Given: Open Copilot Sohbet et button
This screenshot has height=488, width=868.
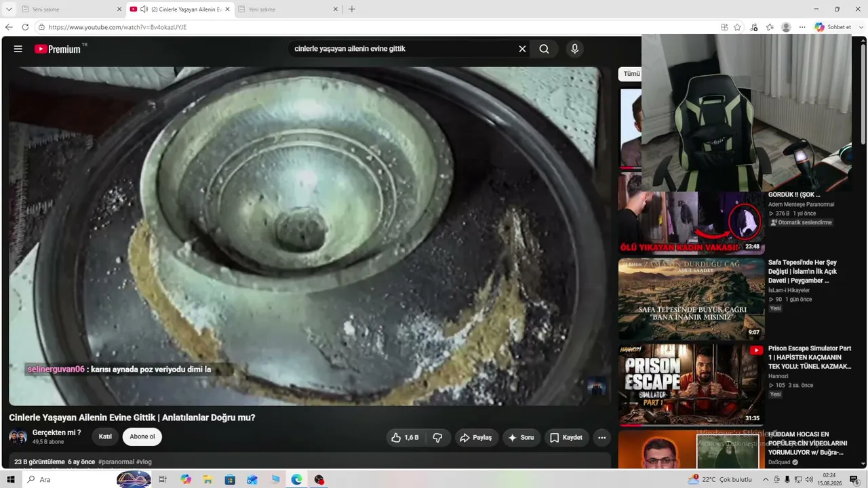Looking at the screenshot, I should pos(833,27).
